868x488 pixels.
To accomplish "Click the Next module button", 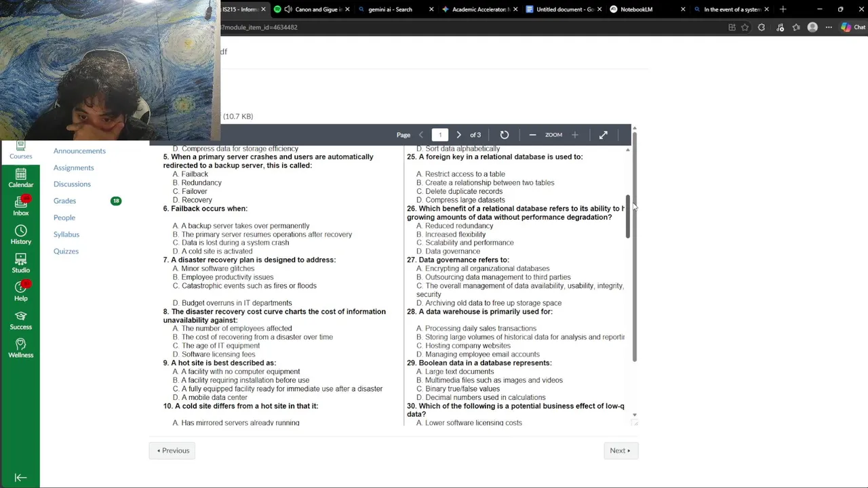I will [x=620, y=450].
